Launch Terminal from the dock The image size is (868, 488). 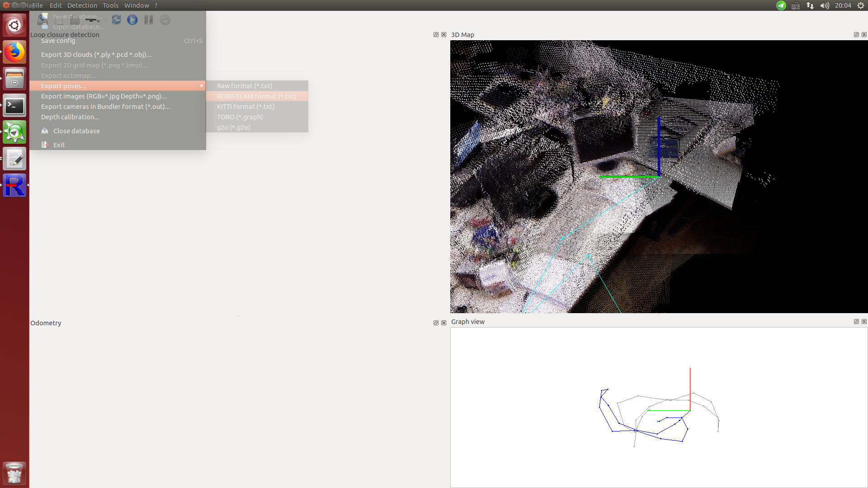(14, 106)
